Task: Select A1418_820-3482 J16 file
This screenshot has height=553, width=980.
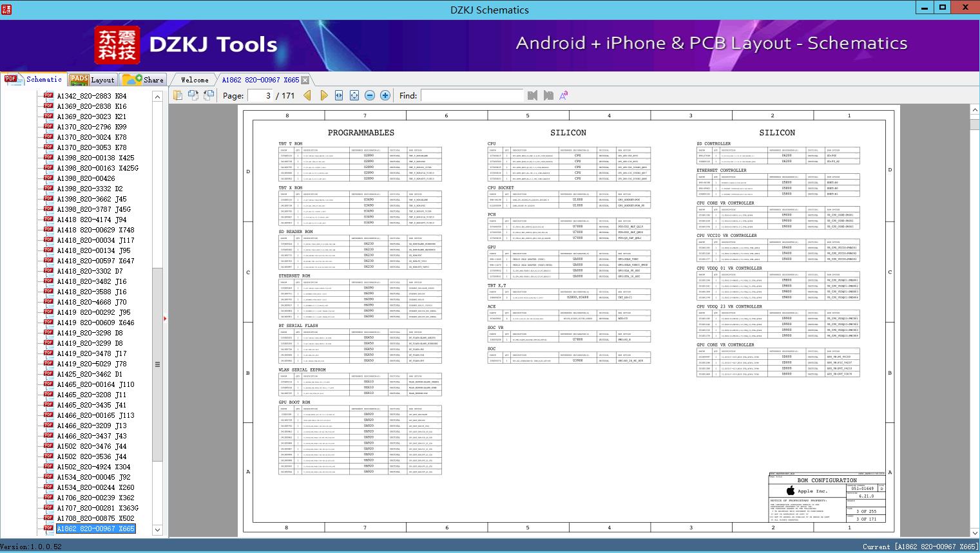Action: pyautogui.click(x=91, y=281)
